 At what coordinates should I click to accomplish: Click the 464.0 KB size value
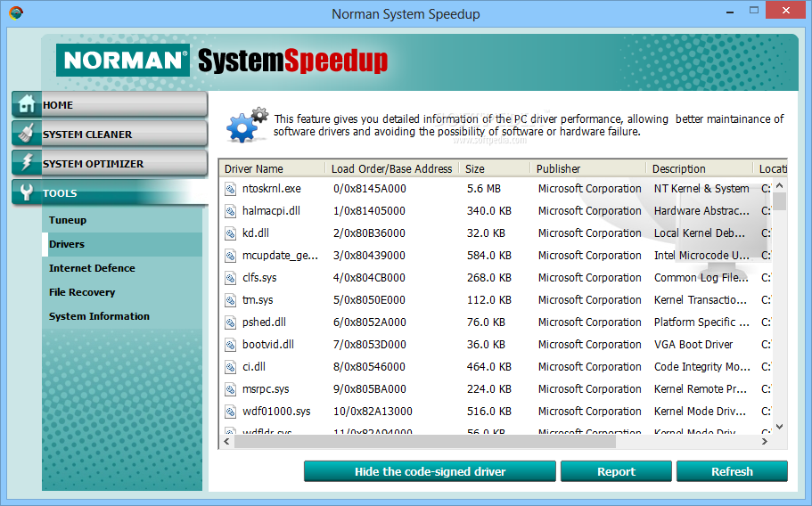[x=488, y=367]
